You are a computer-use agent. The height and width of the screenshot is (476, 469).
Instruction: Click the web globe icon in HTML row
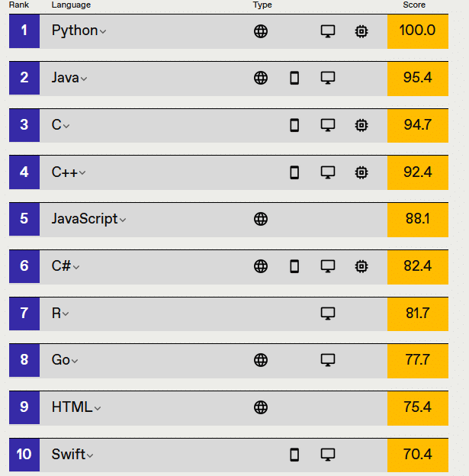pyautogui.click(x=261, y=407)
